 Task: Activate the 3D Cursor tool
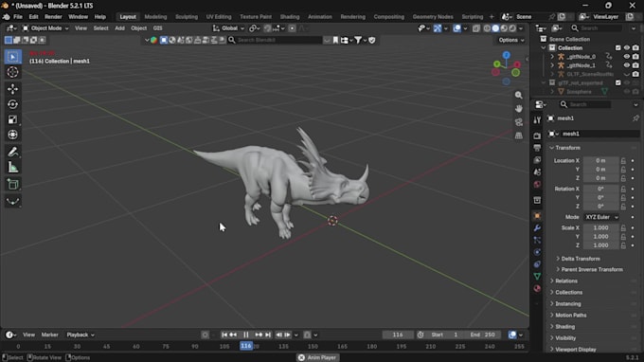[x=12, y=72]
